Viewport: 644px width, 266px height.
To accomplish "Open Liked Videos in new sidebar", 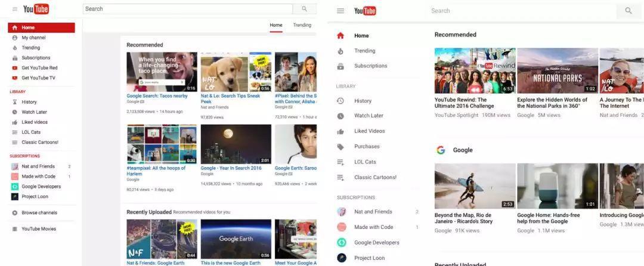I will [x=370, y=131].
